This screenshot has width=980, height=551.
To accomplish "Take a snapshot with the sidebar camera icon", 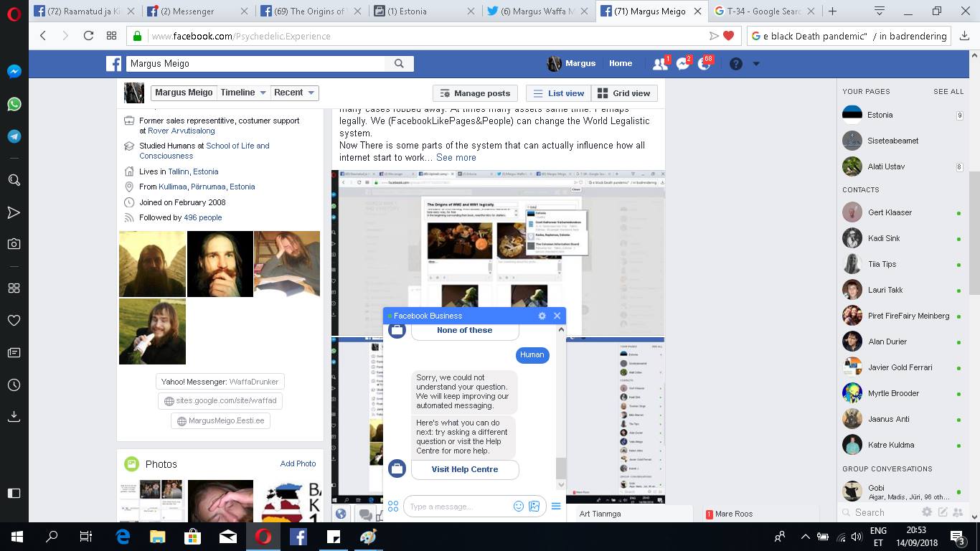I will pos(14,244).
